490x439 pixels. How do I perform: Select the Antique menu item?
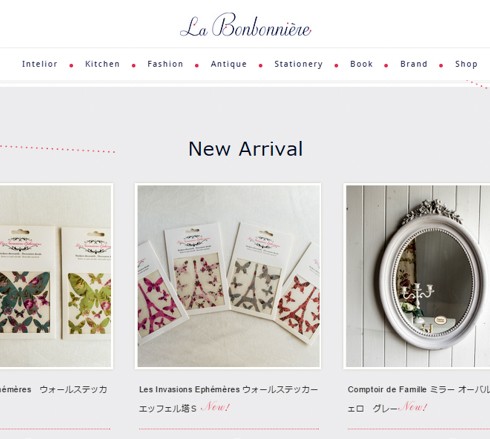pos(229,64)
